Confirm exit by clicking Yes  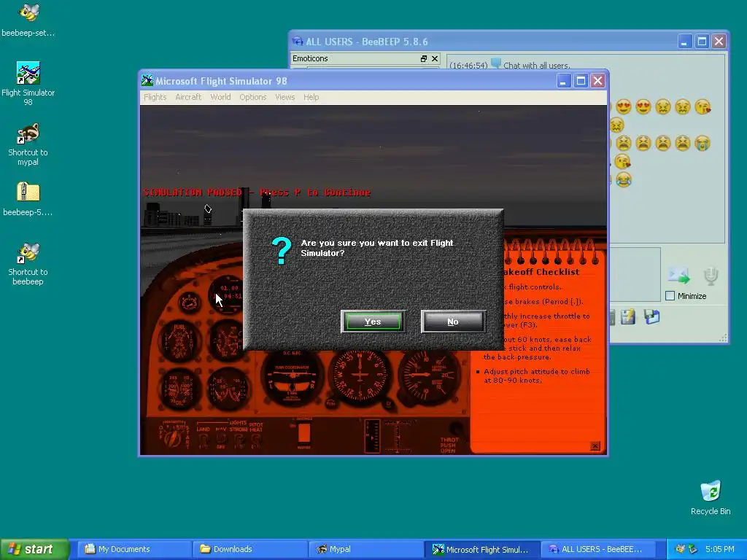coord(373,322)
